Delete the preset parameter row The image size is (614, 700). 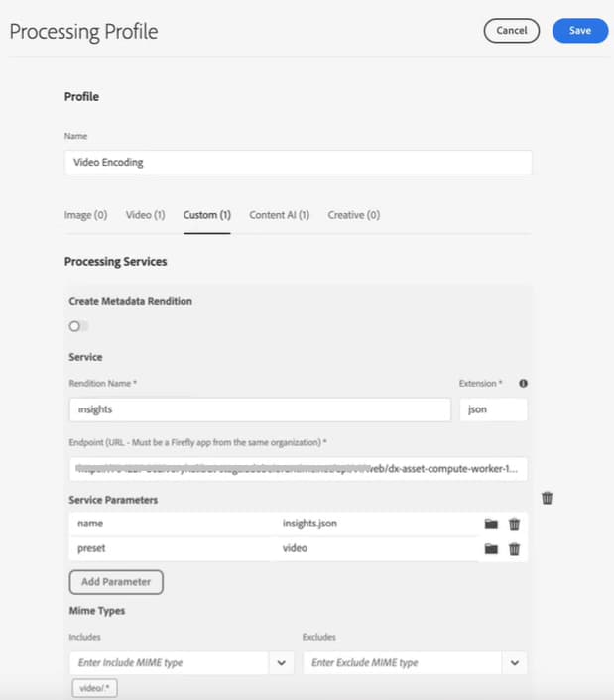(514, 548)
